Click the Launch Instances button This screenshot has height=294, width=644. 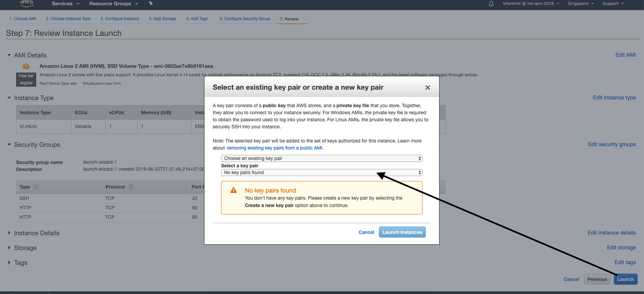pyautogui.click(x=402, y=232)
